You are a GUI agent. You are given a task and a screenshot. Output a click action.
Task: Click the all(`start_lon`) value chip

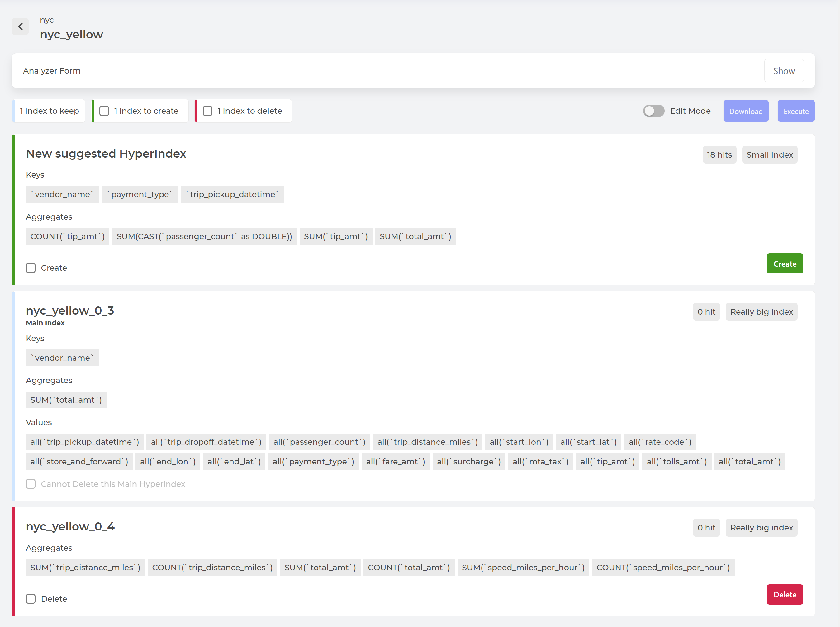click(519, 442)
